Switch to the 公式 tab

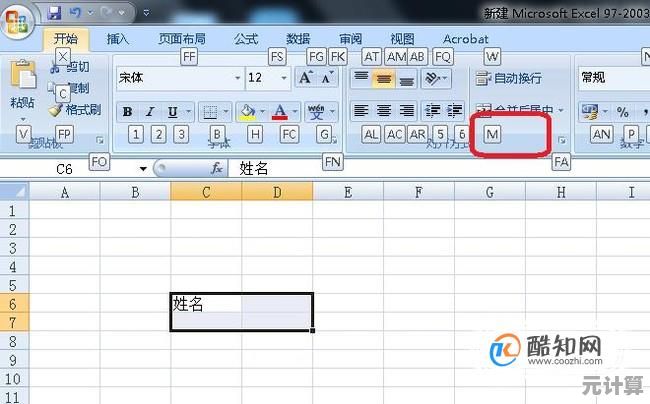click(246, 39)
